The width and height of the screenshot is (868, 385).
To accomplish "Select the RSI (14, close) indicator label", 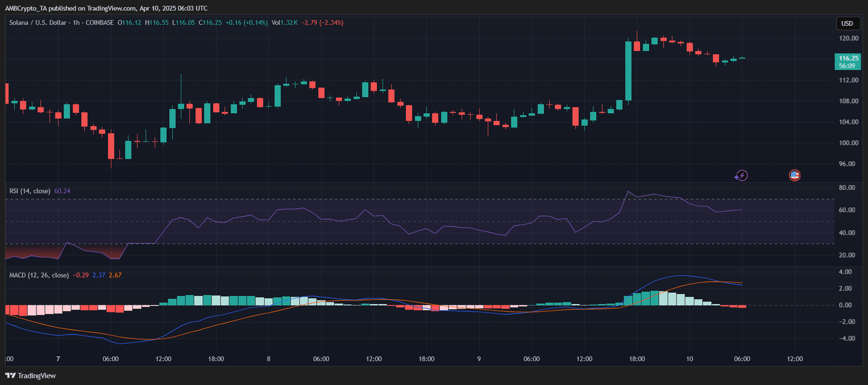I will pos(30,191).
